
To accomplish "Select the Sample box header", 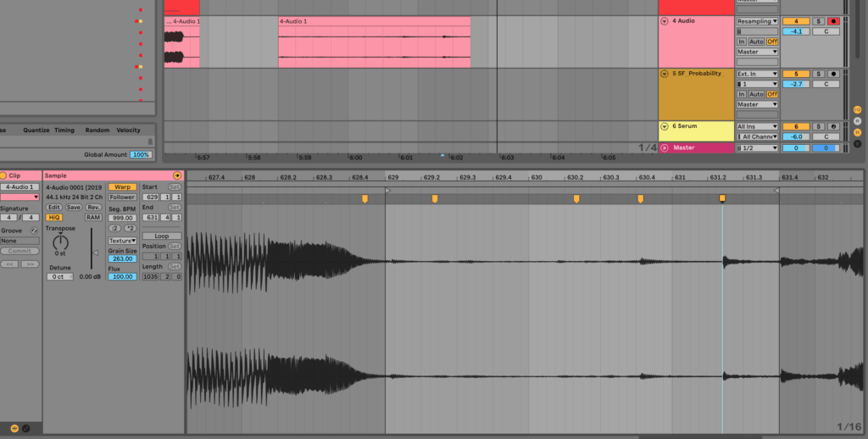I will pyautogui.click(x=114, y=175).
